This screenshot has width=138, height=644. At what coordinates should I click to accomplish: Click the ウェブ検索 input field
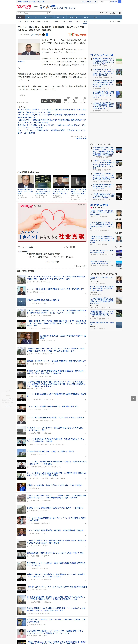point(103,2)
